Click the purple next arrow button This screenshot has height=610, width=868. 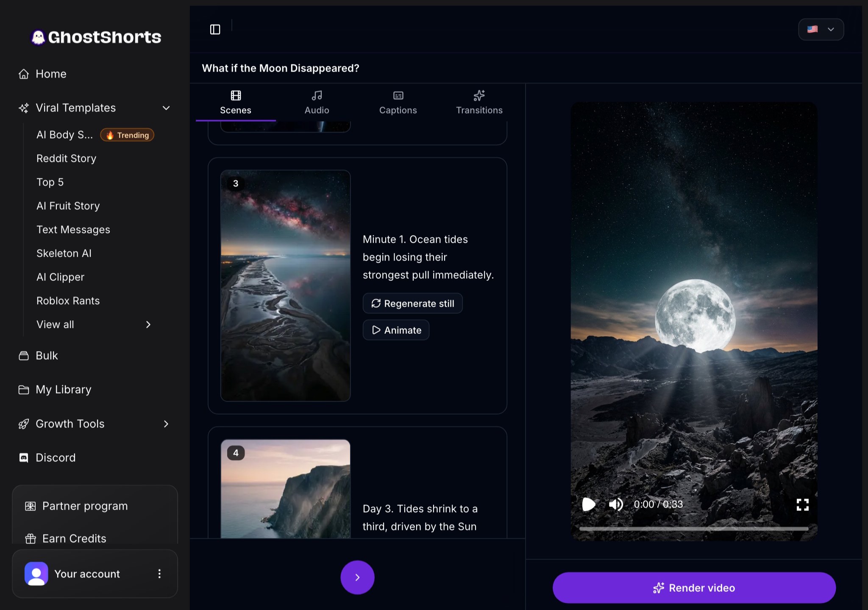coord(358,577)
